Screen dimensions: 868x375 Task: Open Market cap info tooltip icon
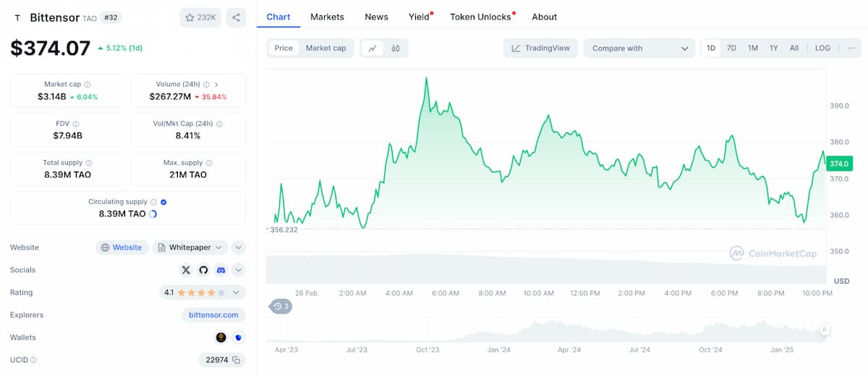[x=88, y=85]
